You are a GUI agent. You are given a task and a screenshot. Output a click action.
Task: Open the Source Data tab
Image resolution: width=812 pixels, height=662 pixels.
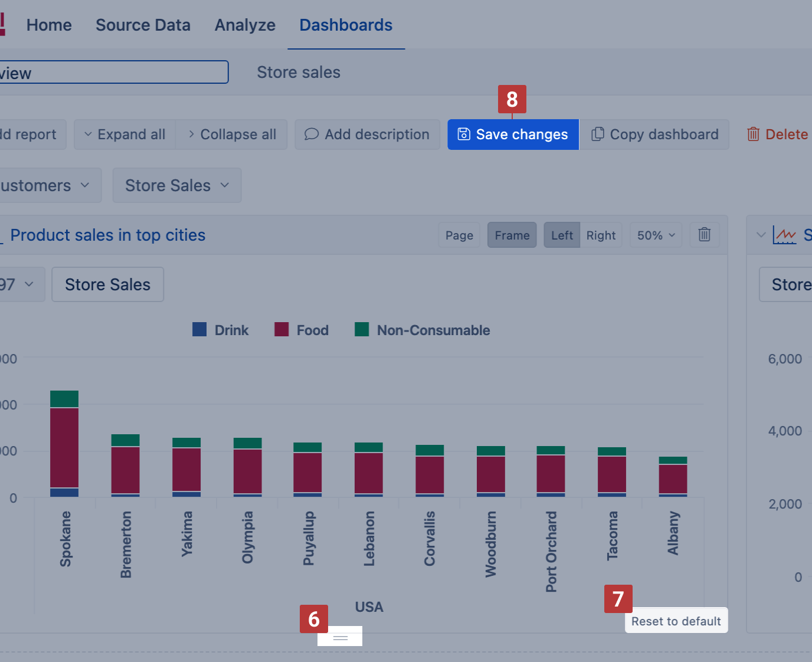pos(143,25)
